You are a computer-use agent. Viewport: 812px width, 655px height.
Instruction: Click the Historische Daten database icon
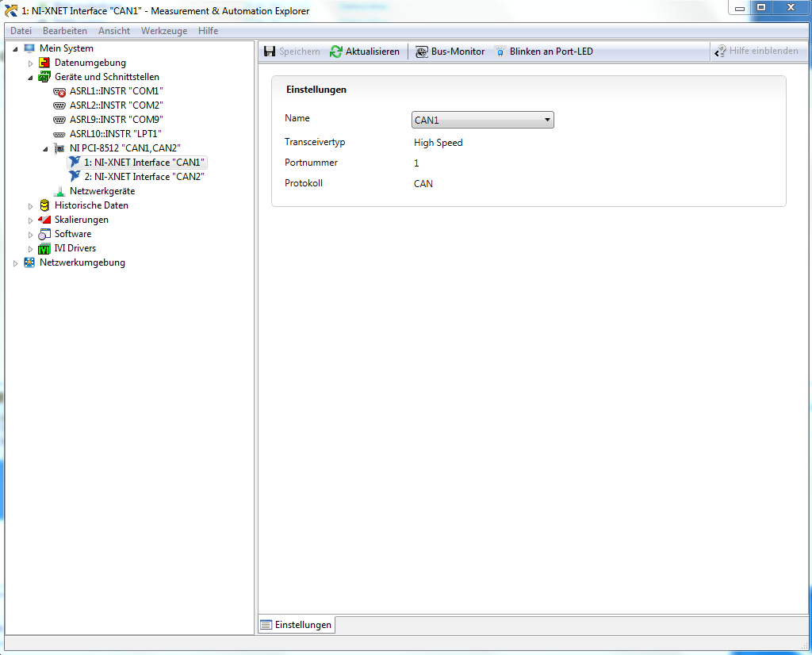[x=44, y=205]
